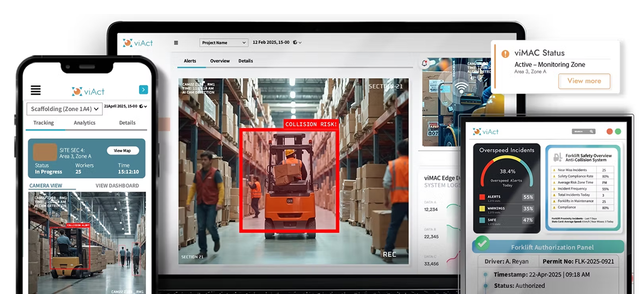Click the REC indicator on the main camera feed
The width and height of the screenshot is (644, 294).
coord(389,254)
